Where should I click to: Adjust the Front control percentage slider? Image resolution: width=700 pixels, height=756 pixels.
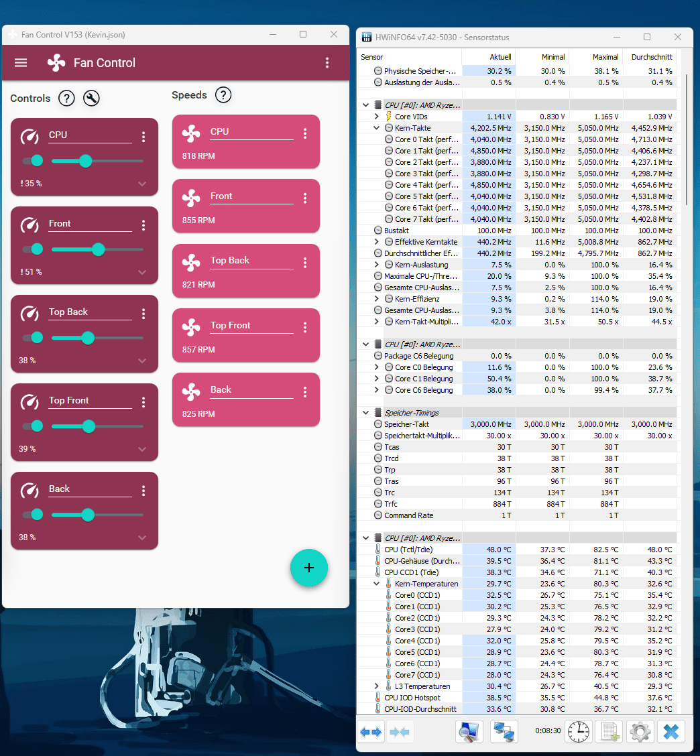coord(97,249)
